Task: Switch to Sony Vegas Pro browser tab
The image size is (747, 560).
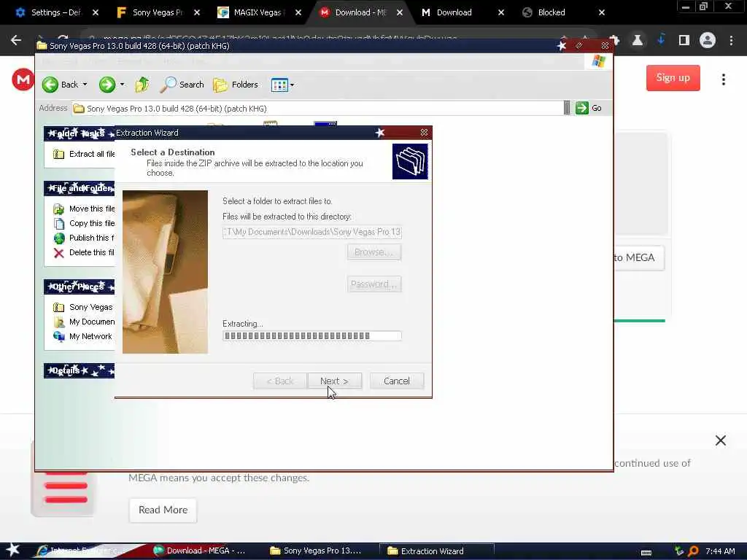Action: click(158, 12)
